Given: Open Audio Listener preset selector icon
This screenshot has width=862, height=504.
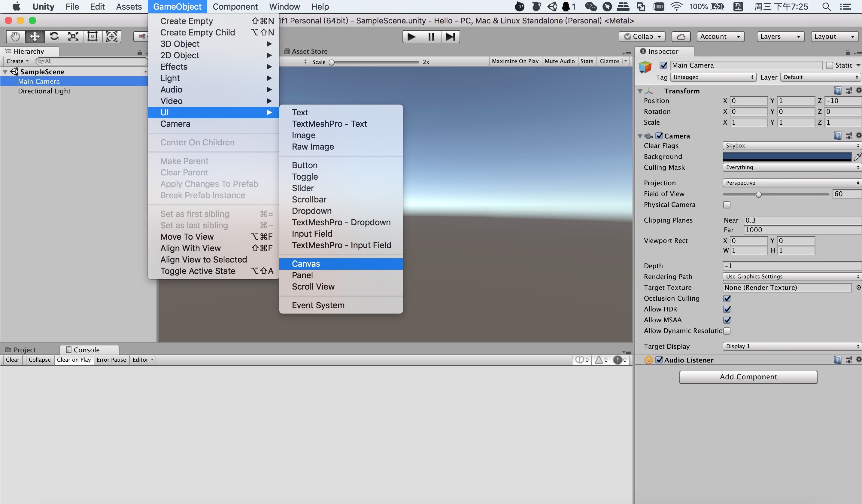Looking at the screenshot, I should click(849, 360).
